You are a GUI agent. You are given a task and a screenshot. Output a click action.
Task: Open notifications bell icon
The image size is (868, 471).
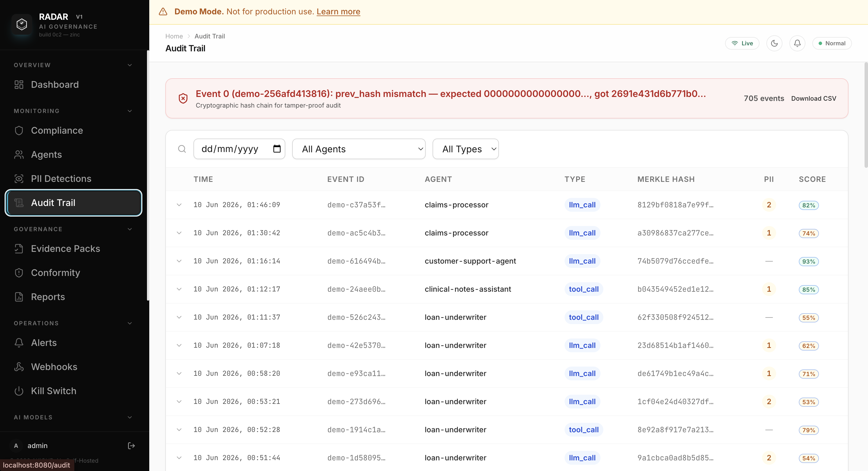tap(797, 43)
